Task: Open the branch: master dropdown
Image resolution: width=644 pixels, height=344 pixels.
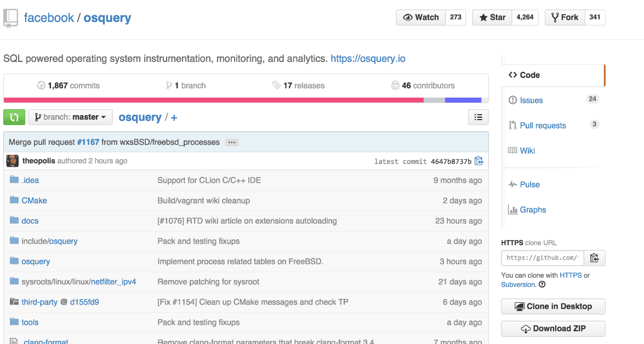Action: [70, 117]
